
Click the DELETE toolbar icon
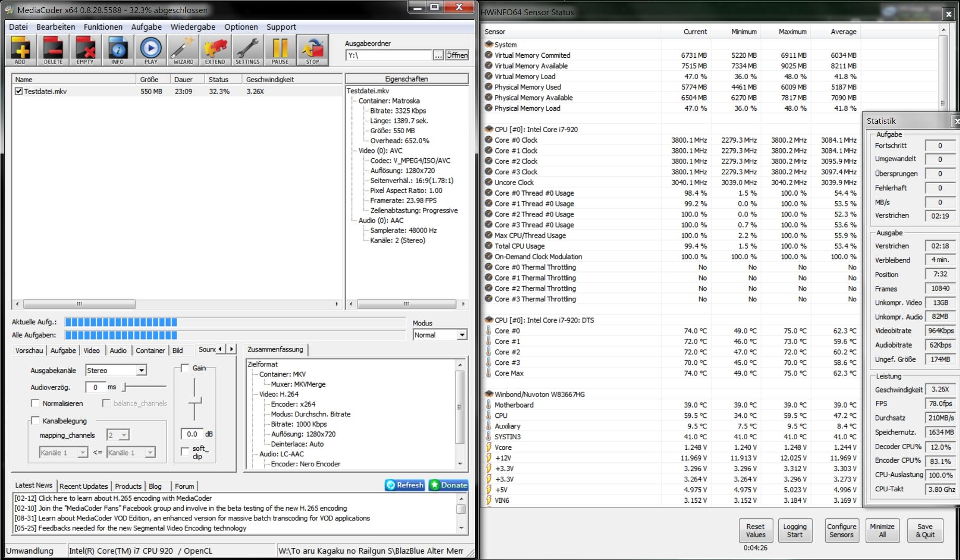tap(53, 50)
